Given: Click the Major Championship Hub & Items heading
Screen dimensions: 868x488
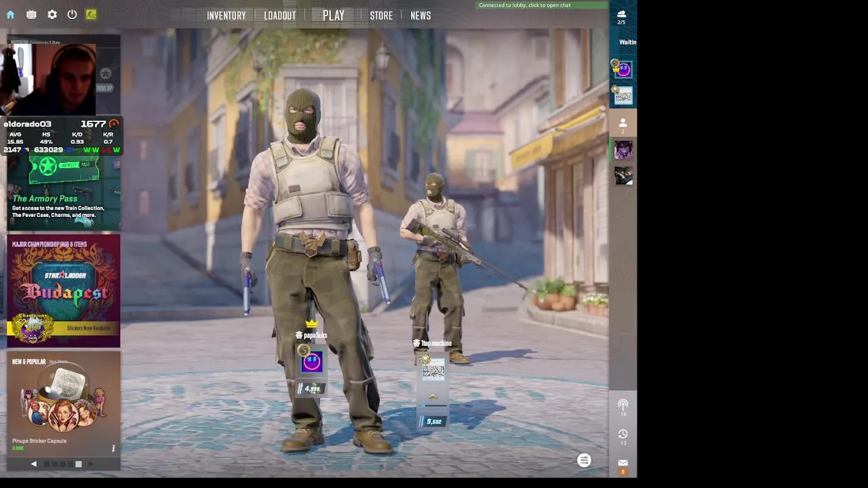Looking at the screenshot, I should tap(50, 245).
